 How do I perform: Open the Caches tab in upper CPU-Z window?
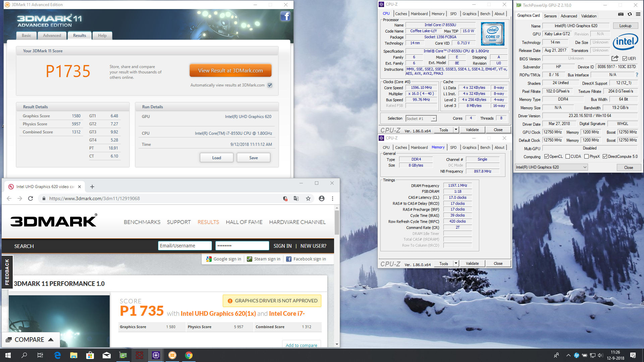401,14
